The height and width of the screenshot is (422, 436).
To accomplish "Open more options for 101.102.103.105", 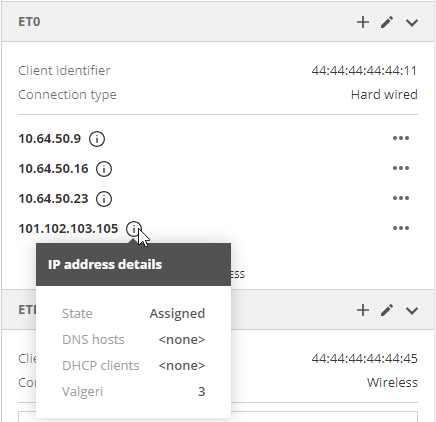I will (401, 228).
